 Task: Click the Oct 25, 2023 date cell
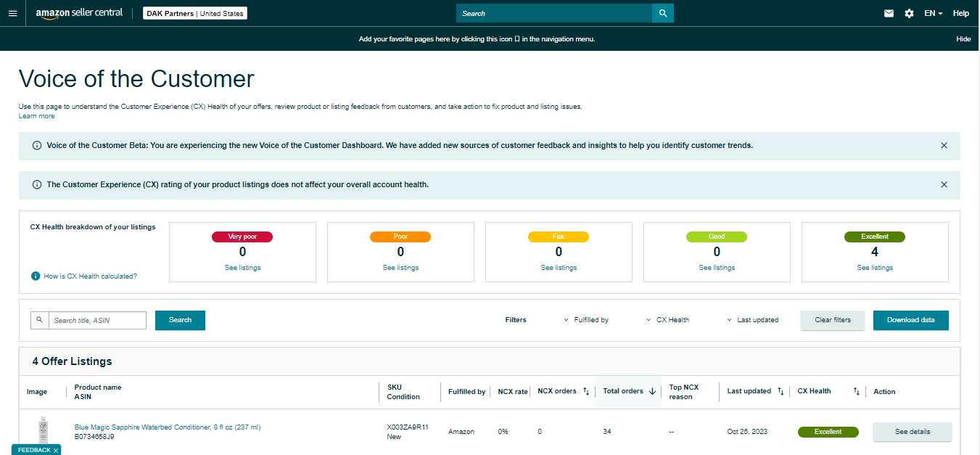pos(747,432)
